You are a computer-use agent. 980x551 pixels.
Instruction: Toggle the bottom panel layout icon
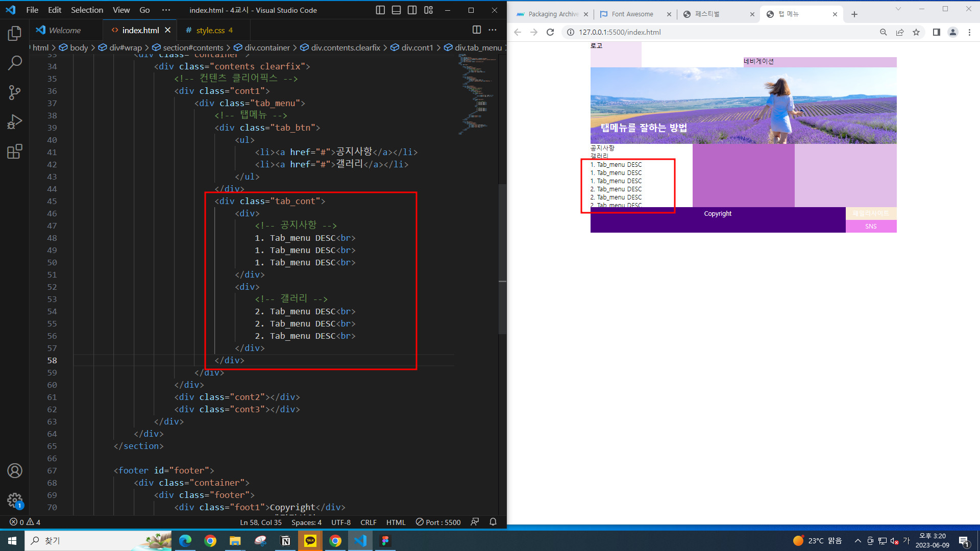tap(396, 10)
